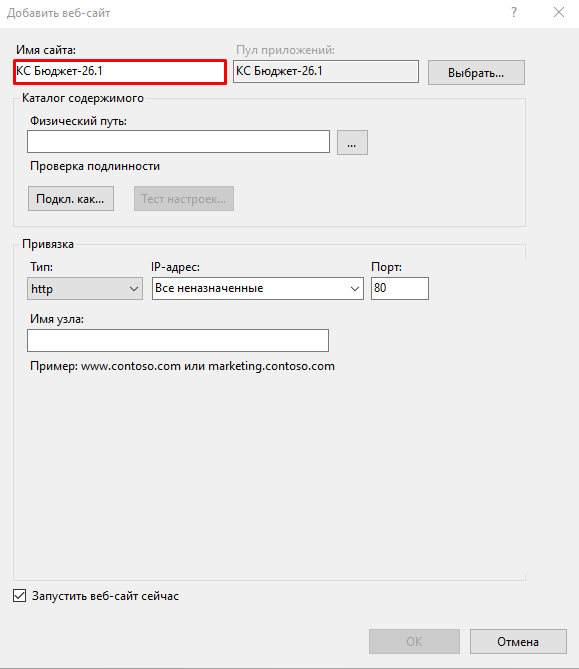Click the Порт field showing 80

(x=400, y=288)
